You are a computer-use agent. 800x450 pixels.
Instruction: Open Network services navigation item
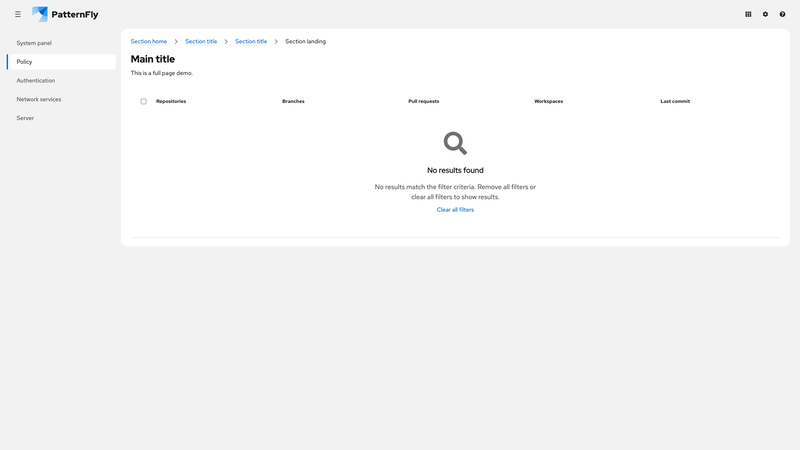tap(61, 99)
